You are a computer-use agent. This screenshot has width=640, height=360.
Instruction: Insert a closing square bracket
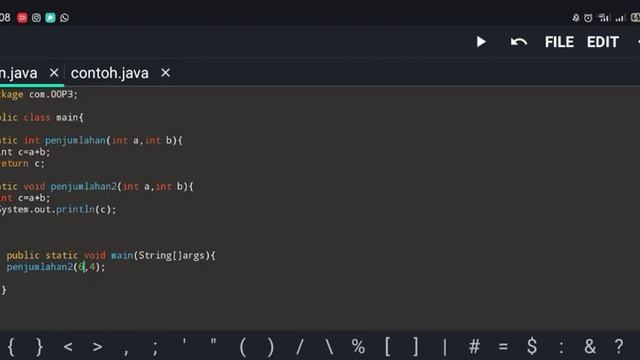click(416, 347)
